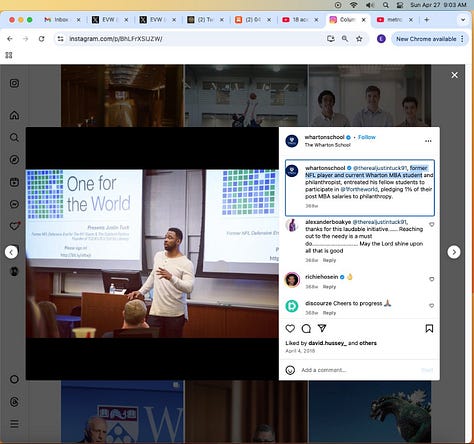Open post options three-dot menu

click(428, 141)
